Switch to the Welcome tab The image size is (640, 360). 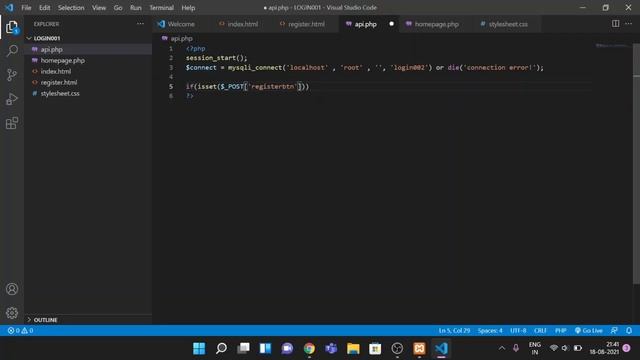tap(181, 24)
